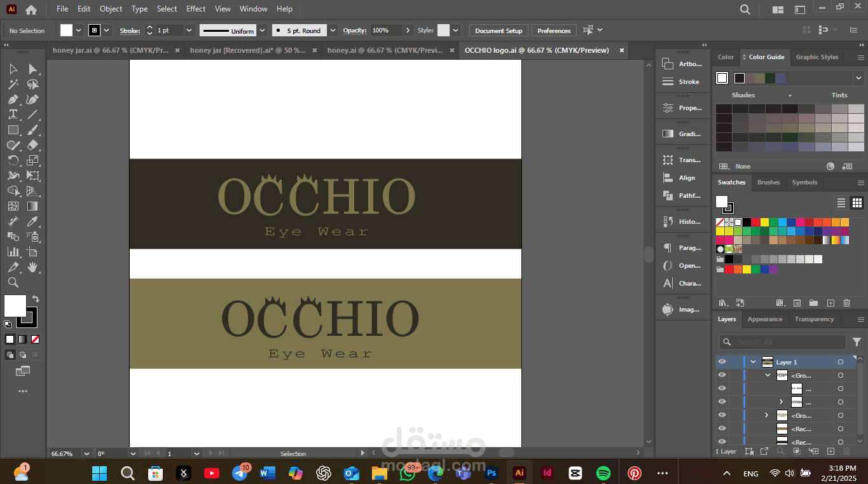Open Photoshop from the Windows taskbar

(x=492, y=473)
